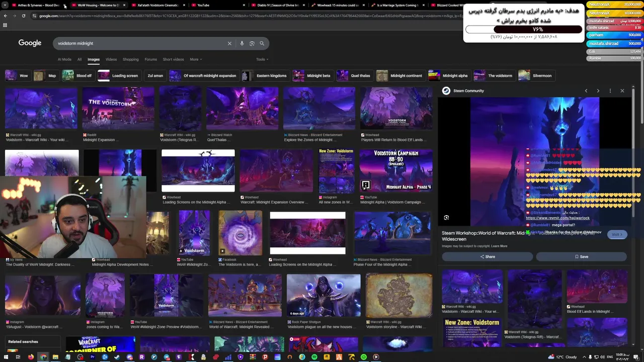
Task: Filter images by Wow chip
Action: point(17,75)
